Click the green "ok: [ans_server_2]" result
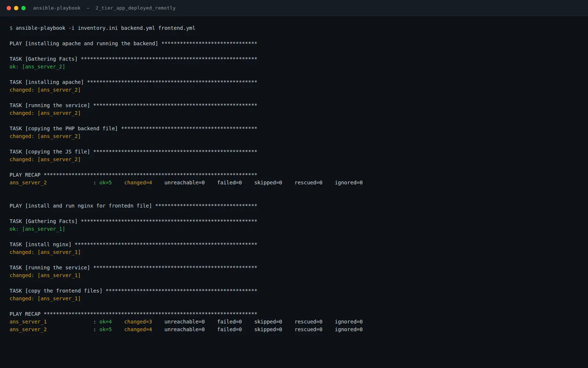Screen dimensions: 588x368 [37, 67]
